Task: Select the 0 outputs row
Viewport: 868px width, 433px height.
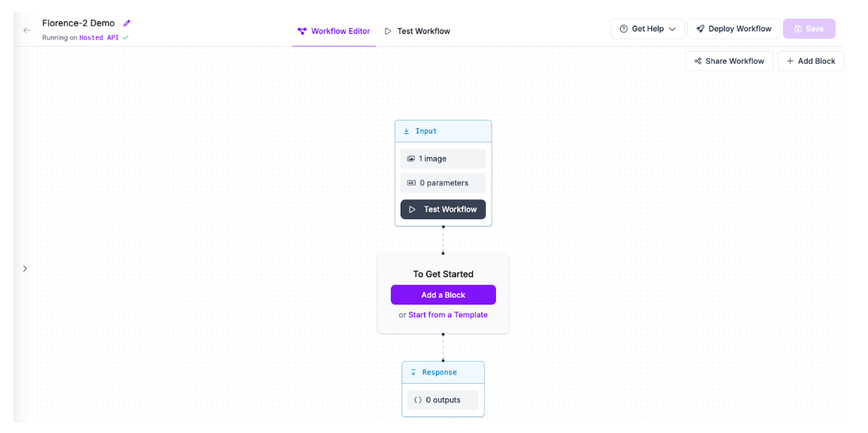Action: [x=443, y=400]
